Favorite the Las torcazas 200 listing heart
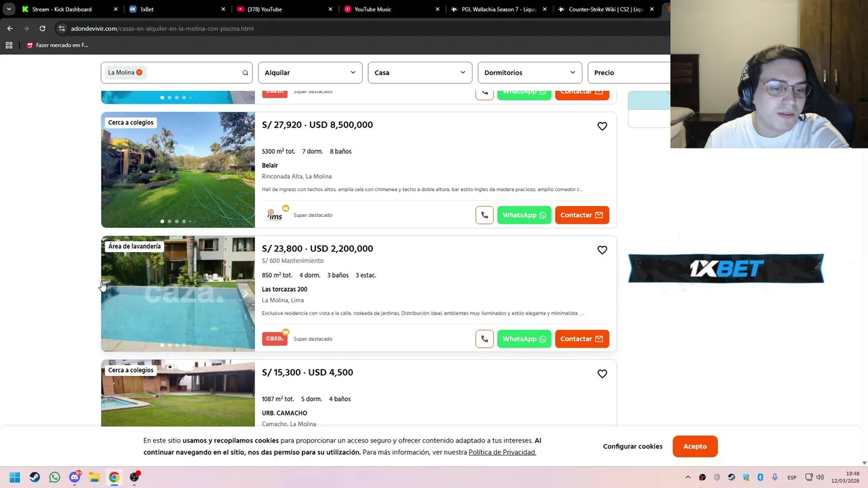This screenshot has width=868, height=488. [602, 250]
